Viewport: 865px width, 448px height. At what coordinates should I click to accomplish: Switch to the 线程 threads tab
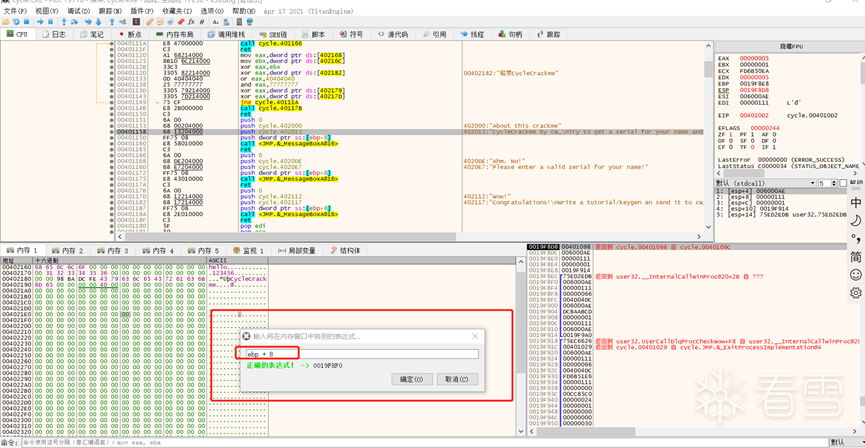[472, 34]
